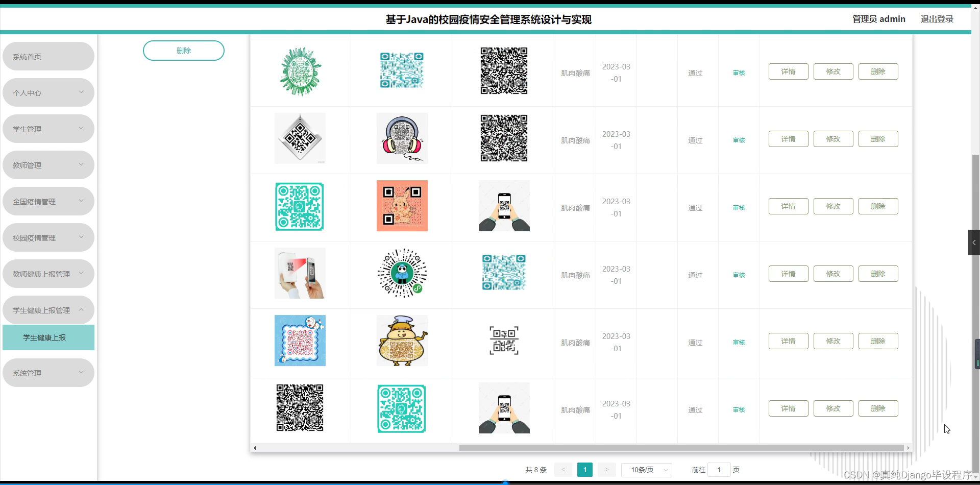Image resolution: width=980 pixels, height=485 pixels.
Task: Expand the 系统管理 menu chevron
Action: coord(81,372)
